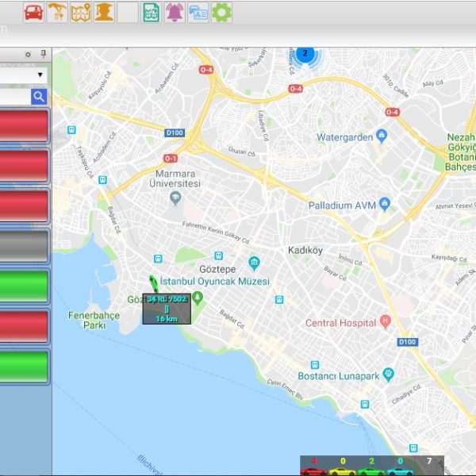Viewport: 476px width, 476px height.
Task: Click the Watergarden label text
Action: click(344, 137)
